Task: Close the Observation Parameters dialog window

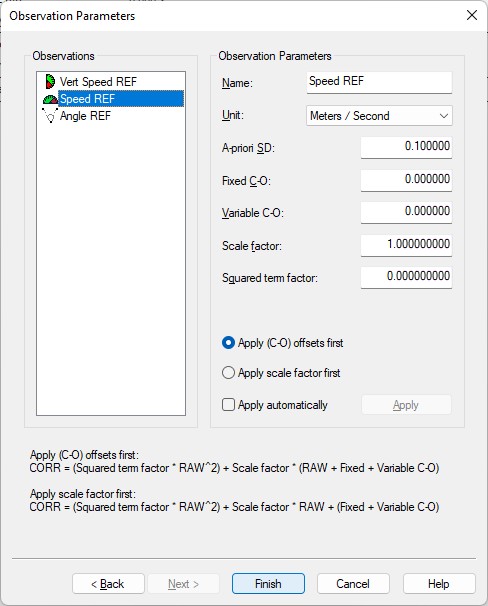Action: click(x=472, y=15)
